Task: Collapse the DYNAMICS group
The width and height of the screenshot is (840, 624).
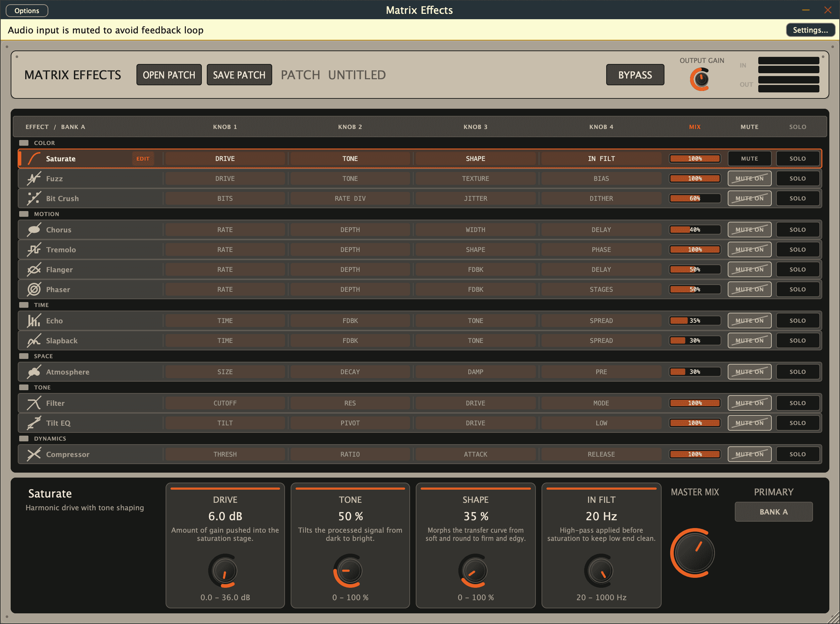Action: click(24, 439)
